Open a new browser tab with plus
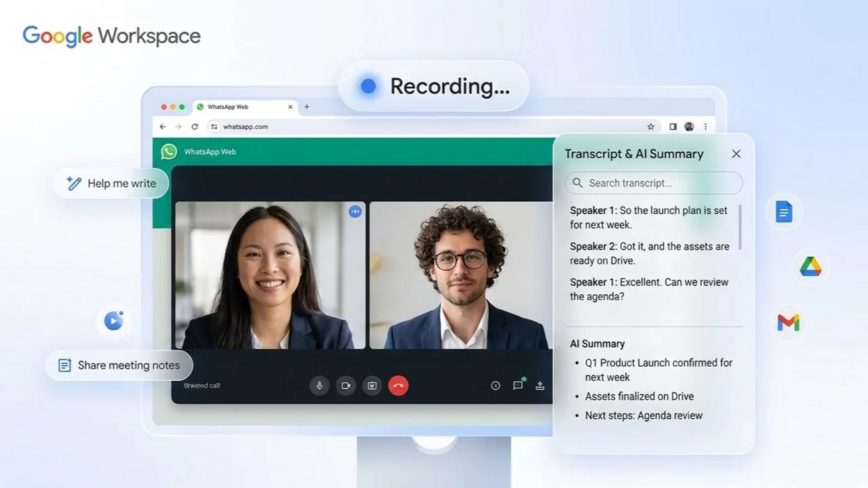The image size is (868, 488). point(307,107)
